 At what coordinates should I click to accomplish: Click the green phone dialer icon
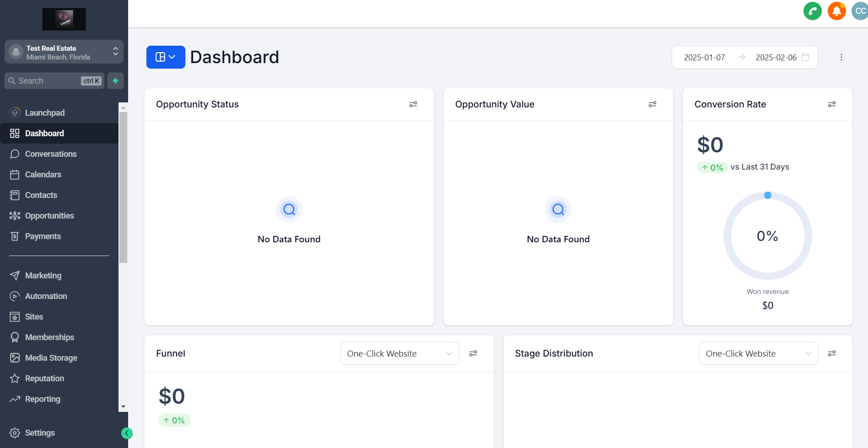(x=812, y=11)
